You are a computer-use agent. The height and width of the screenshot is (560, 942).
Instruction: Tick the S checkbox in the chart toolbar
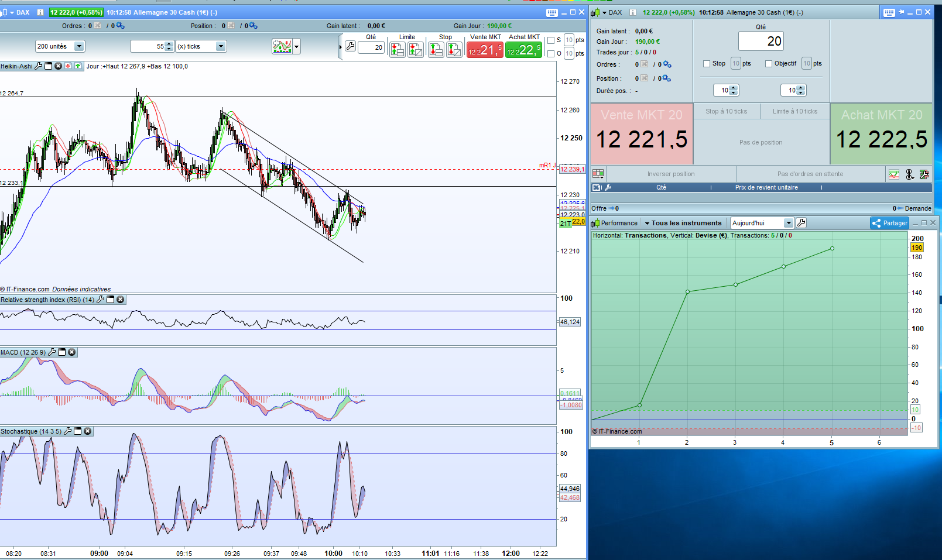[551, 40]
